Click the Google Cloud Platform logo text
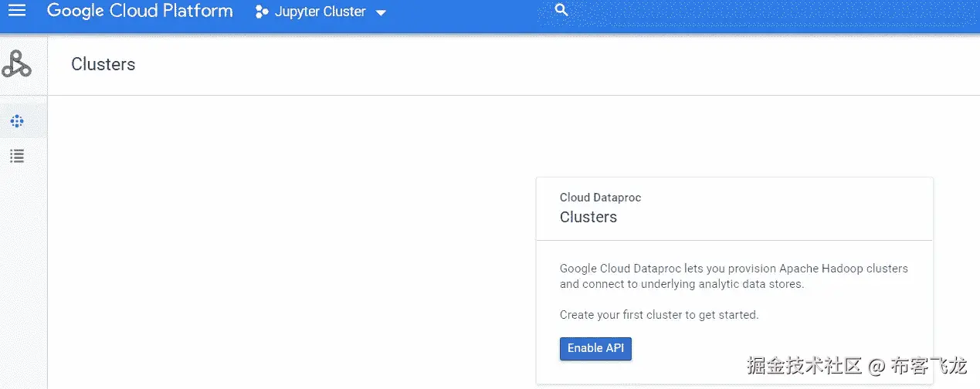Viewport: 980px width, 389px height. tap(140, 11)
